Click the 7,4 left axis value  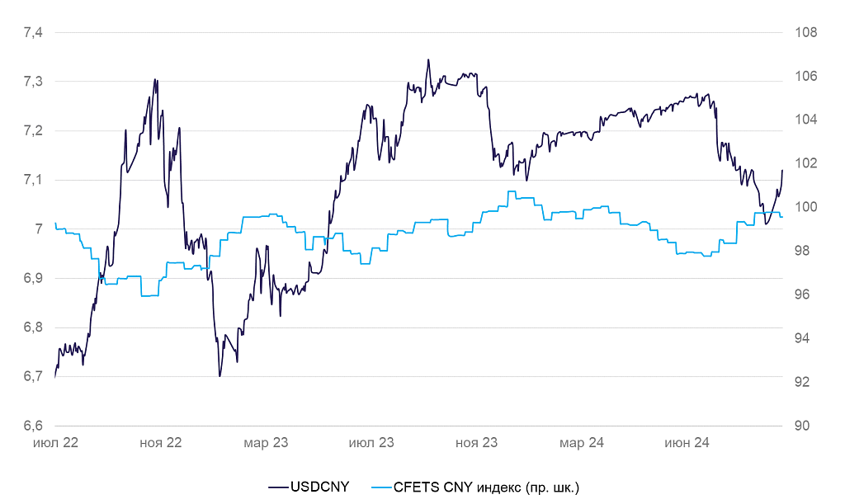click(34, 33)
